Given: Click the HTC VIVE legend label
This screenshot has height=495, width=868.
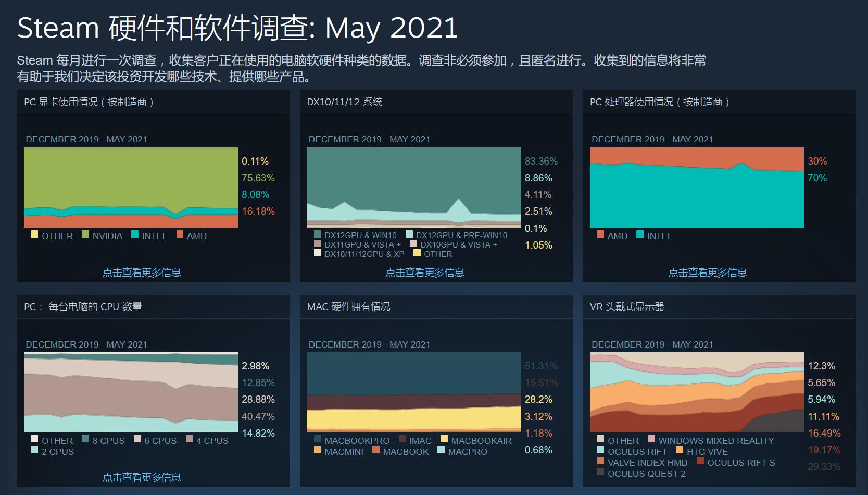Looking at the screenshot, I should (x=707, y=452).
